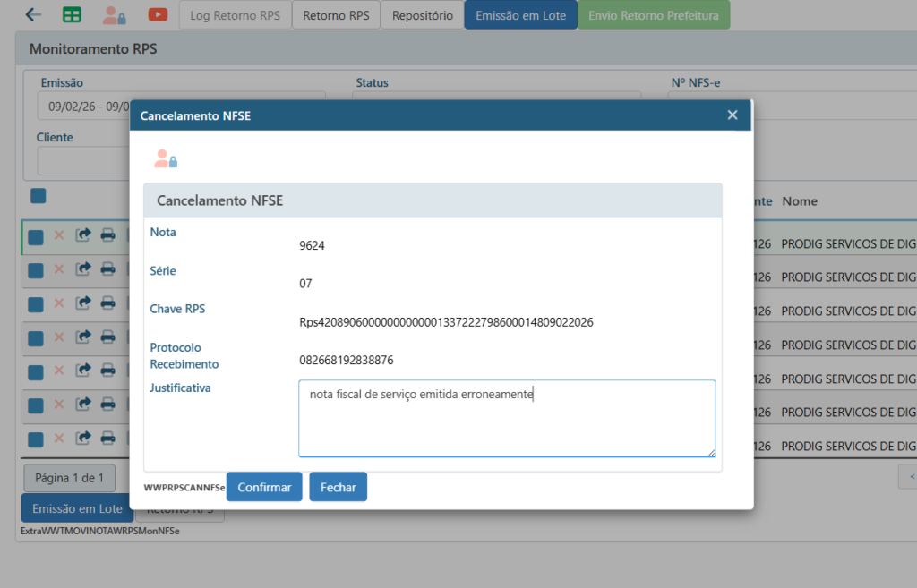Click Fechar to dismiss the dialog

[x=338, y=487]
